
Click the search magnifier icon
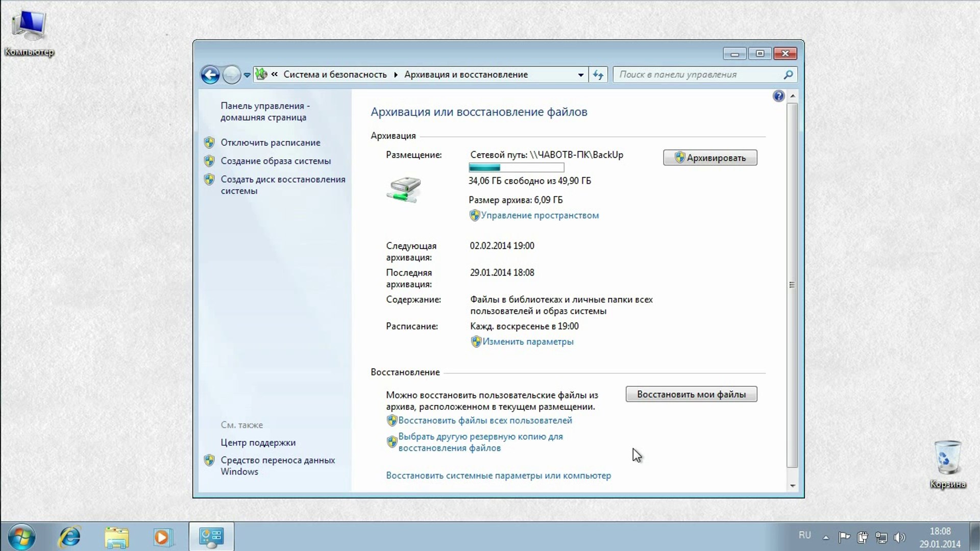[x=788, y=74]
